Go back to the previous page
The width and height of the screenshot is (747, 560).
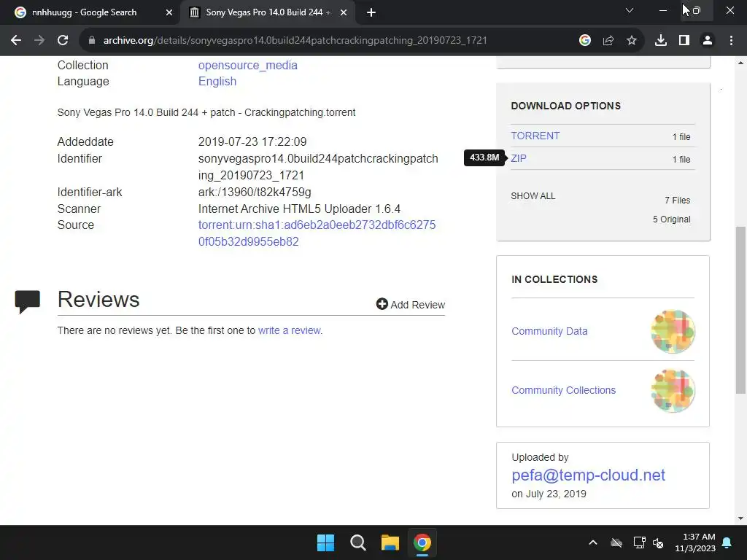point(16,41)
